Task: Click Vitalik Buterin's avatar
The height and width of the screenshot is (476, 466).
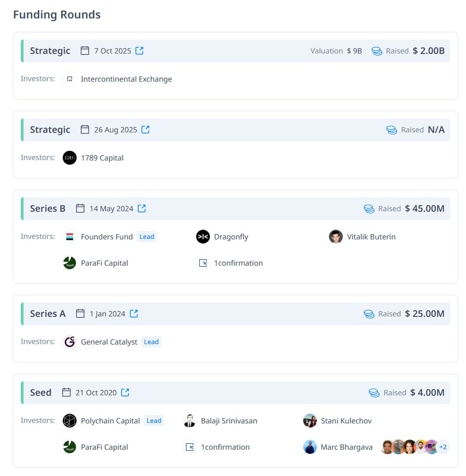Action: click(336, 237)
